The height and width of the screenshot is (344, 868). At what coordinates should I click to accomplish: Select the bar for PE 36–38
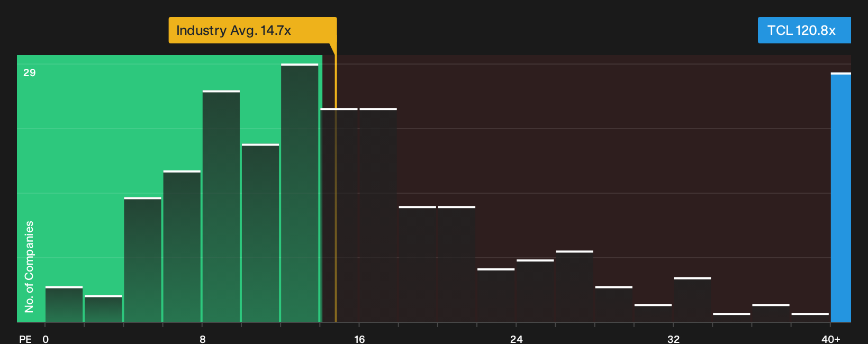(x=771, y=313)
